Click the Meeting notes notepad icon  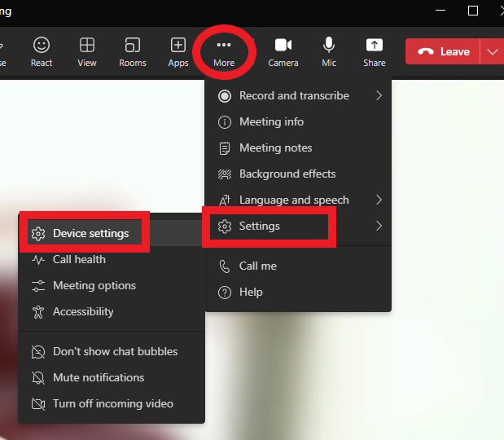point(225,148)
